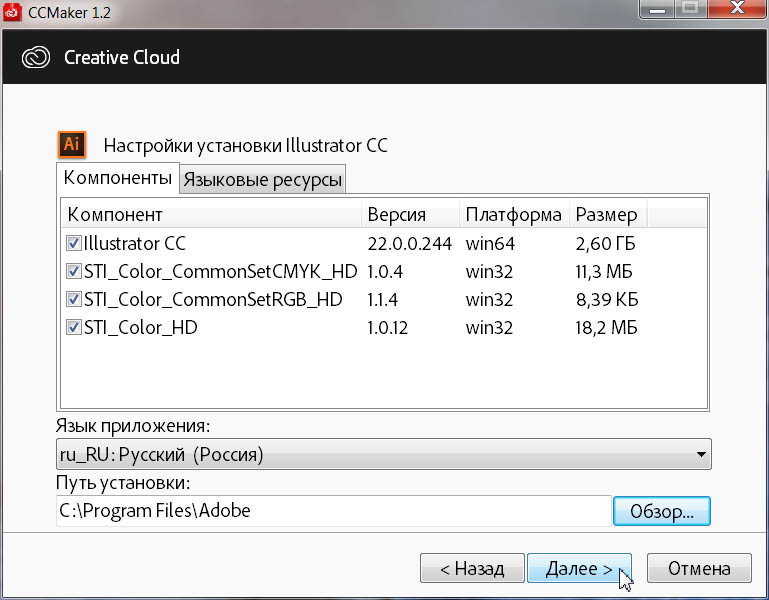The width and height of the screenshot is (769, 600).
Task: Select the STI_Color_CommonSetCMYK_HD row name
Action: tap(221, 271)
